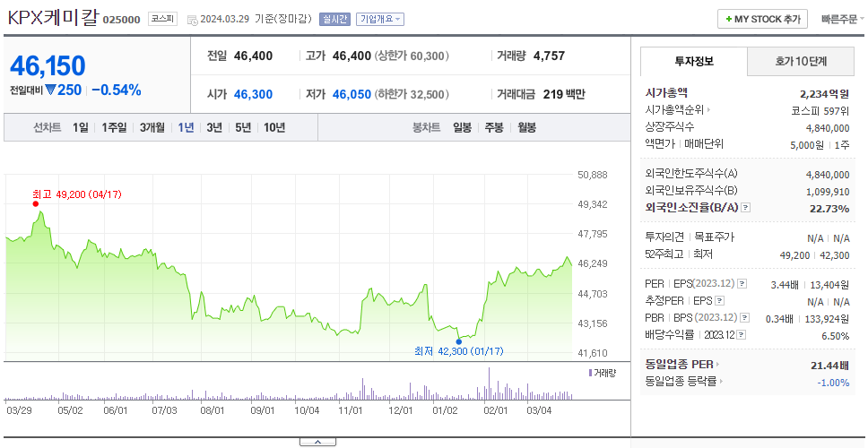Viewport: 868px width, 448px height.
Task: Click the KPX케미칼 stock name
Action: (x=53, y=18)
